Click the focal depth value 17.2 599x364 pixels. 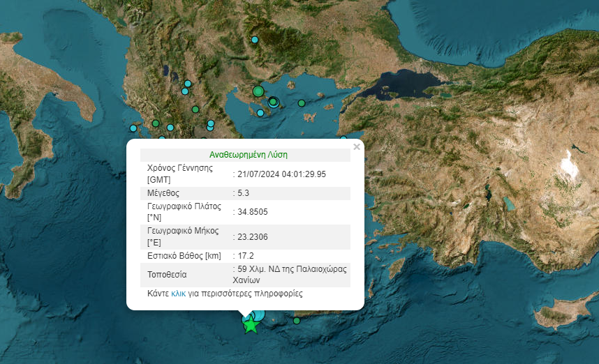tap(245, 256)
